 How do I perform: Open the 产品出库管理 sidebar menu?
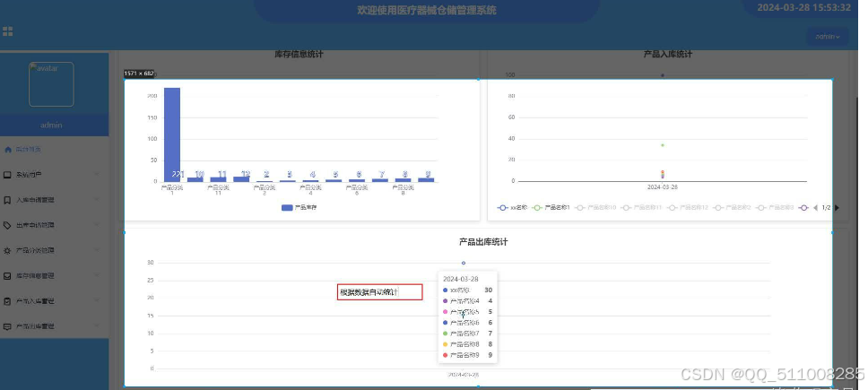54,326
